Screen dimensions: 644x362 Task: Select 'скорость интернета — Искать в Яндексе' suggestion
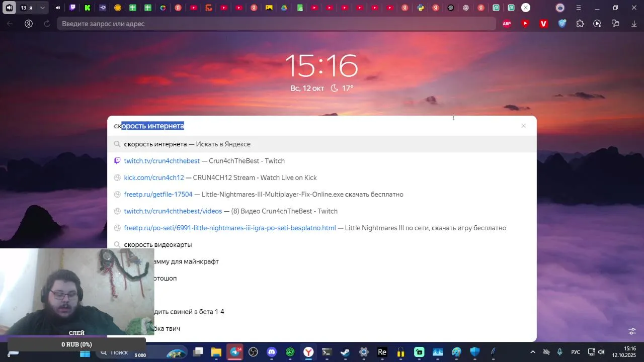(322, 144)
